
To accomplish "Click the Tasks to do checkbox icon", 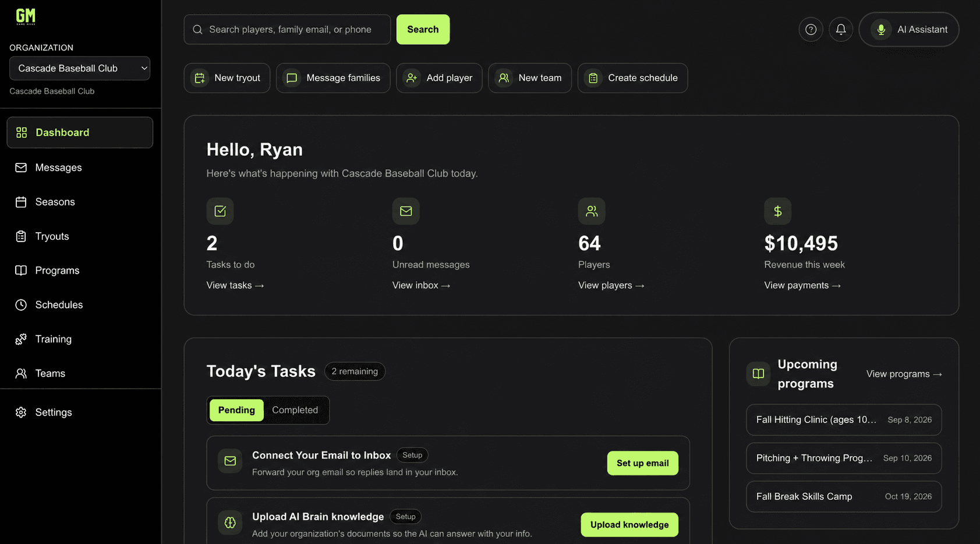I will click(220, 211).
